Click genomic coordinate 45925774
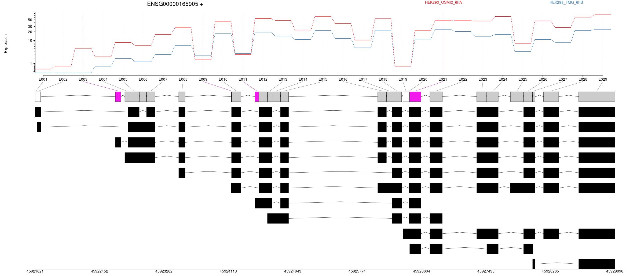 point(357,271)
